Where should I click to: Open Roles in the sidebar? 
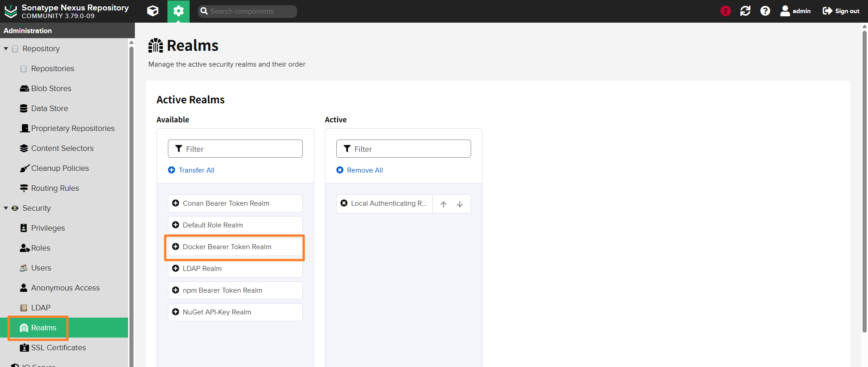(x=41, y=248)
